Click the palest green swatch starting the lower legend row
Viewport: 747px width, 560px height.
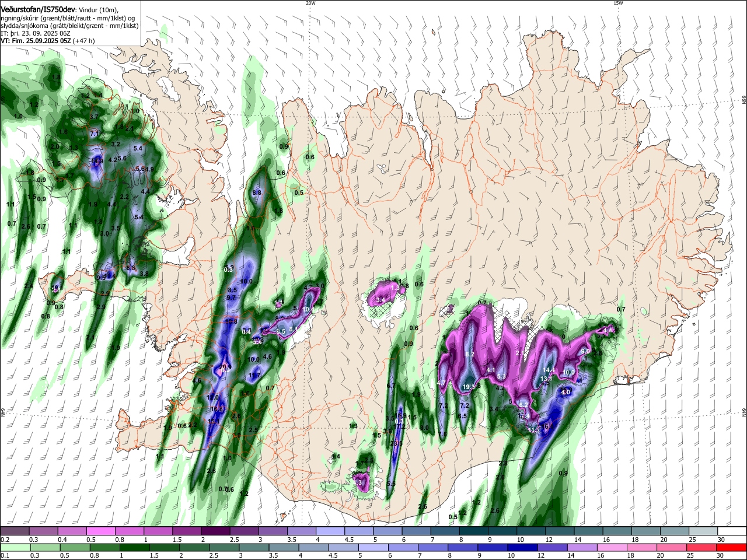tap(15, 547)
